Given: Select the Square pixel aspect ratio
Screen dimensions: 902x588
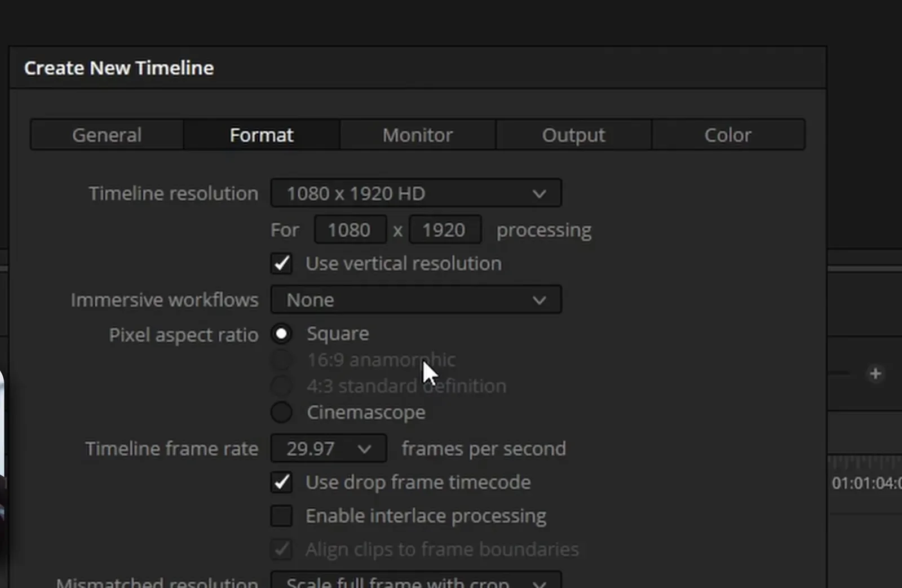Looking at the screenshot, I should pos(281,334).
